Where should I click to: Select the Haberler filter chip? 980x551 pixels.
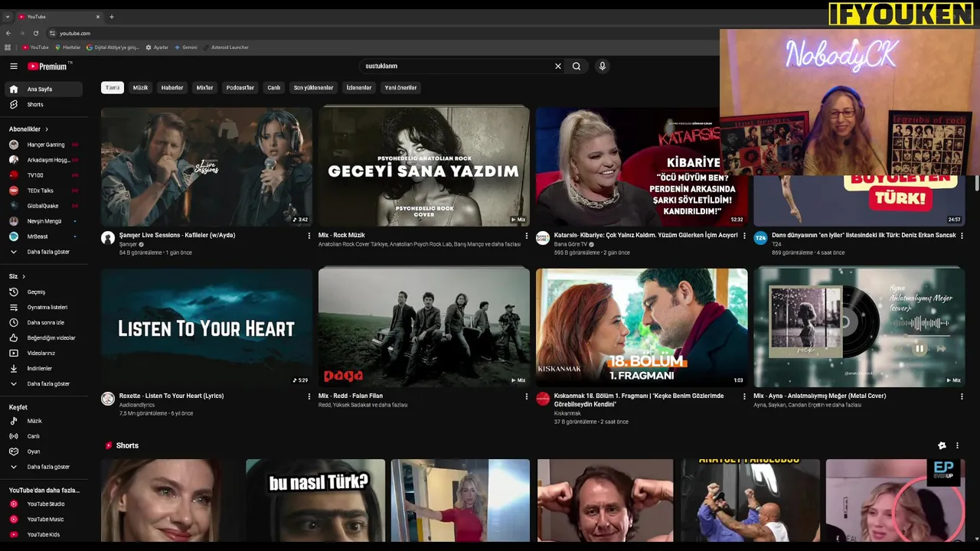point(172,87)
